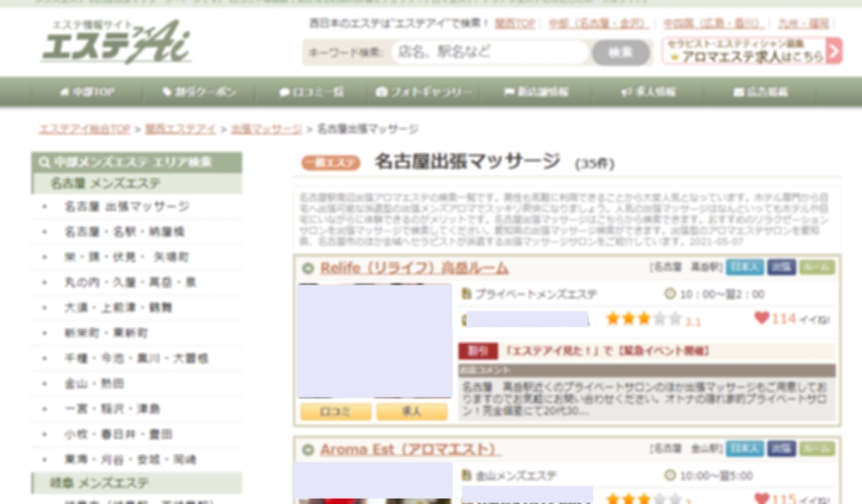Click the keyword search input field
862x504 pixels.
(x=490, y=52)
